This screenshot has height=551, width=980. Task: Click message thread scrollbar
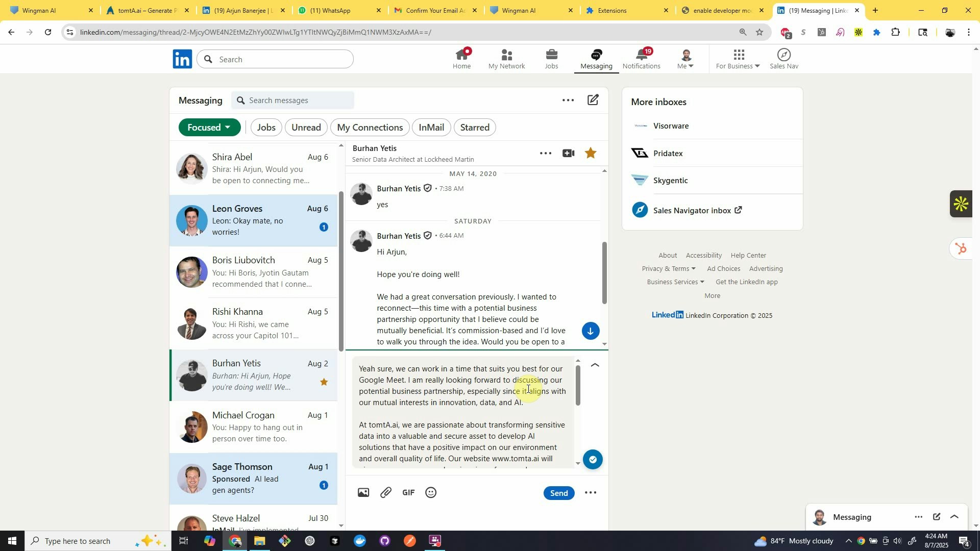click(x=604, y=273)
